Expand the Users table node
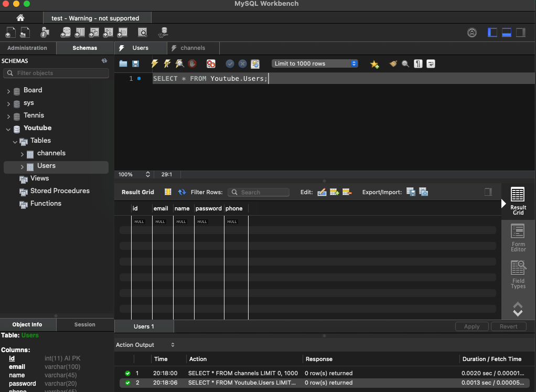Image resolution: width=536 pixels, height=392 pixels. coord(22,167)
